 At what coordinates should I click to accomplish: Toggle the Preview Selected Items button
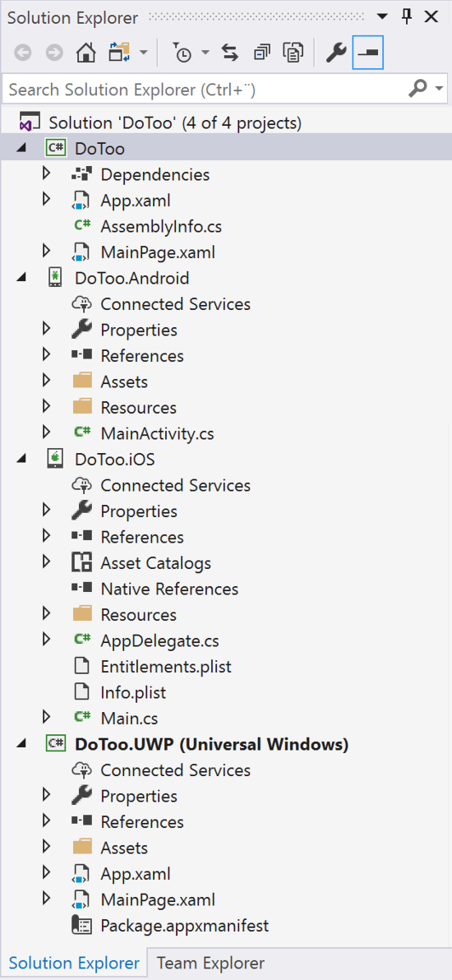368,53
